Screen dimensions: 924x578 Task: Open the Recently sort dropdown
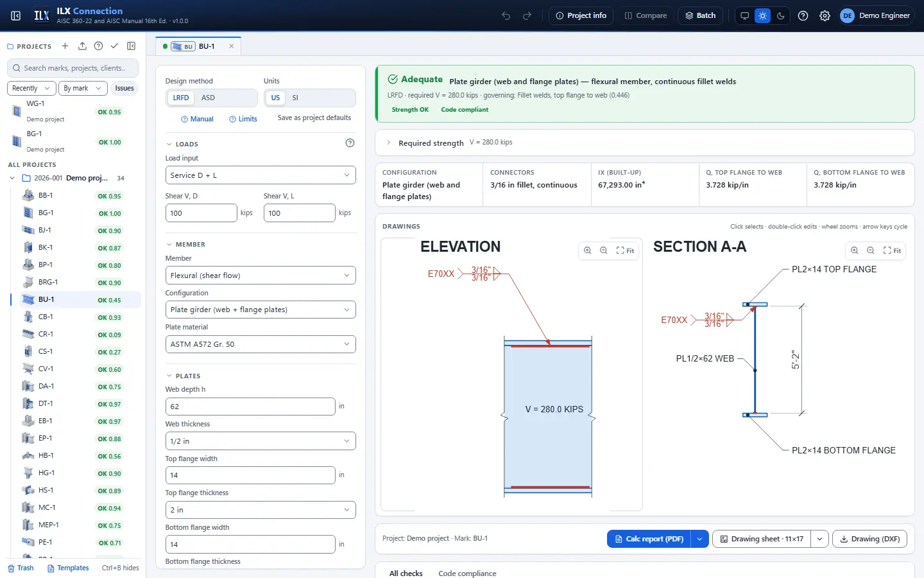click(30, 88)
